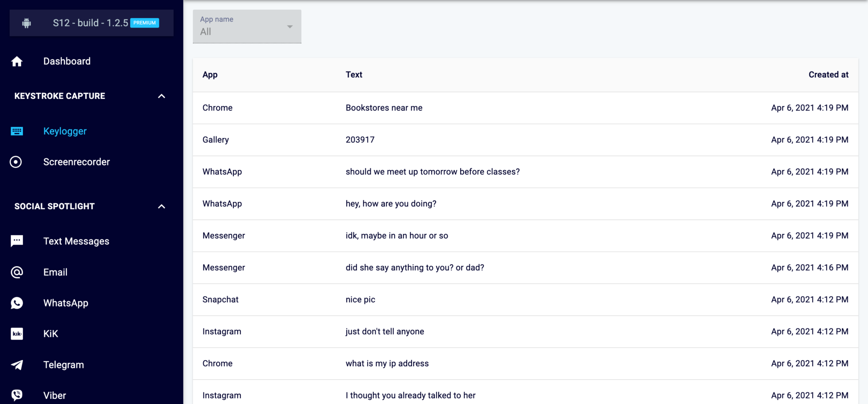Click the Dashboard home icon
The height and width of the screenshot is (404, 868).
pos(17,61)
